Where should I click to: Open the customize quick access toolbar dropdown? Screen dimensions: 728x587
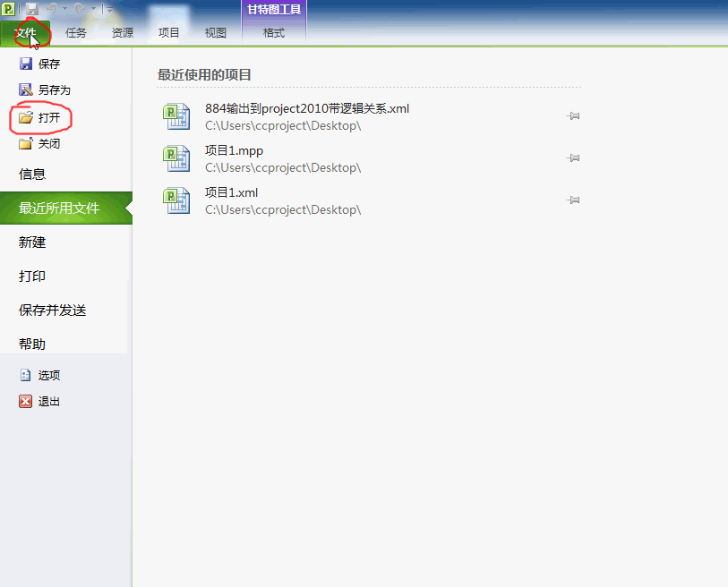109,9
